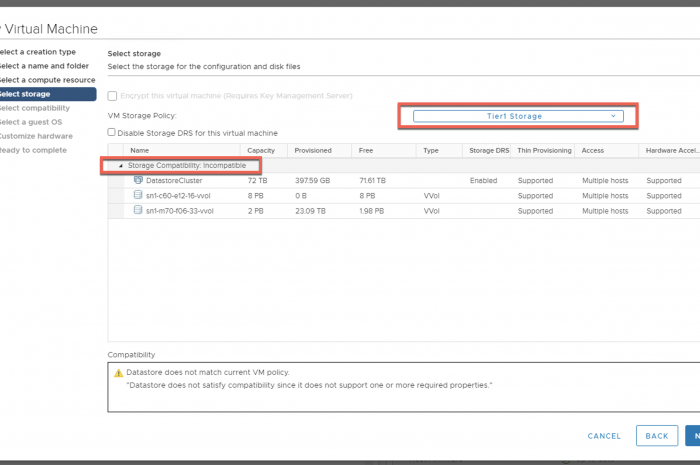Enable Disable Storage DRS checkbox
700x465 pixels.
(112, 132)
